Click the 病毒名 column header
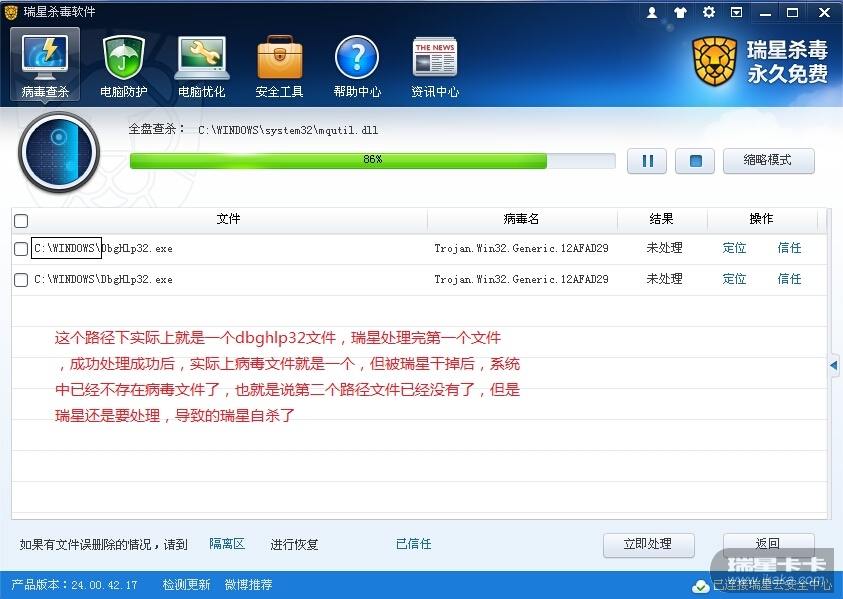The width and height of the screenshot is (843, 599). (521, 219)
